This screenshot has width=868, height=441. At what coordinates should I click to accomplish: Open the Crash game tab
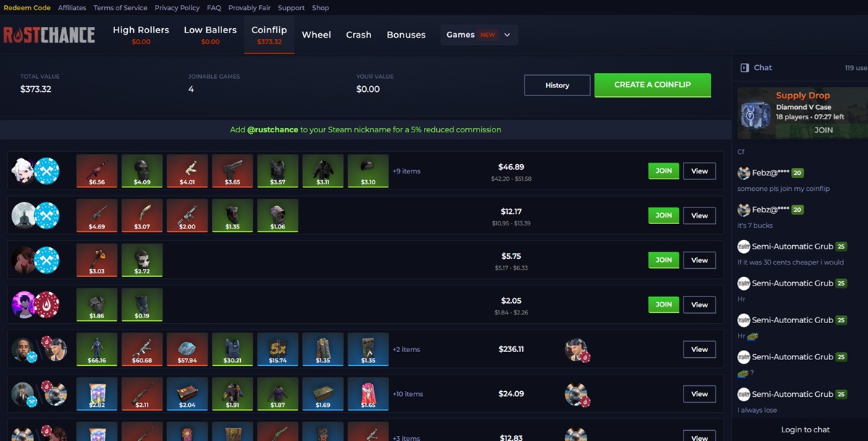coord(359,35)
